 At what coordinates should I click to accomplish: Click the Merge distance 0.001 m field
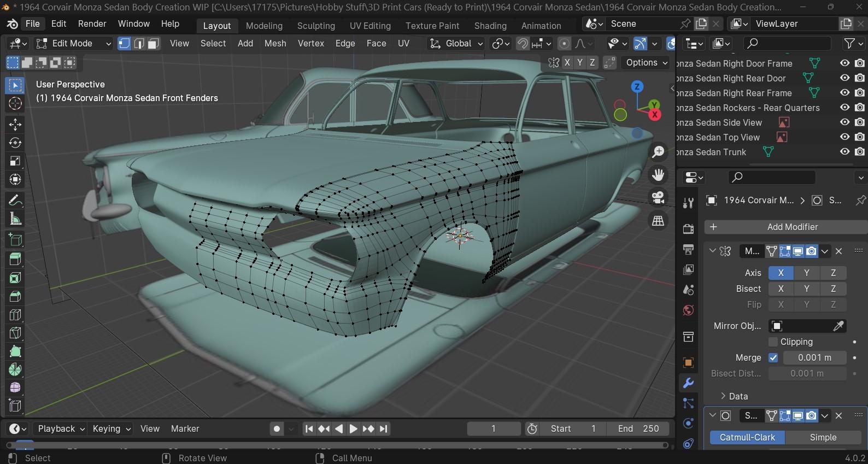[x=814, y=358]
